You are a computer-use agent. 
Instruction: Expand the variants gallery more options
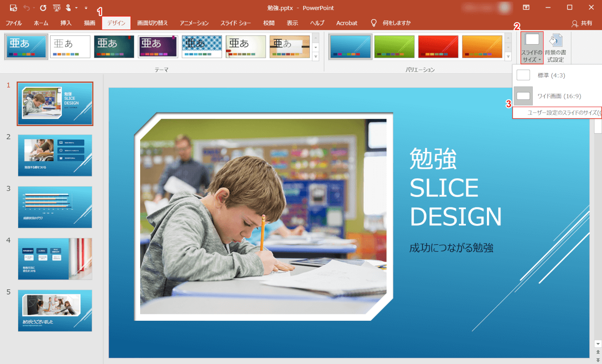pyautogui.click(x=508, y=56)
